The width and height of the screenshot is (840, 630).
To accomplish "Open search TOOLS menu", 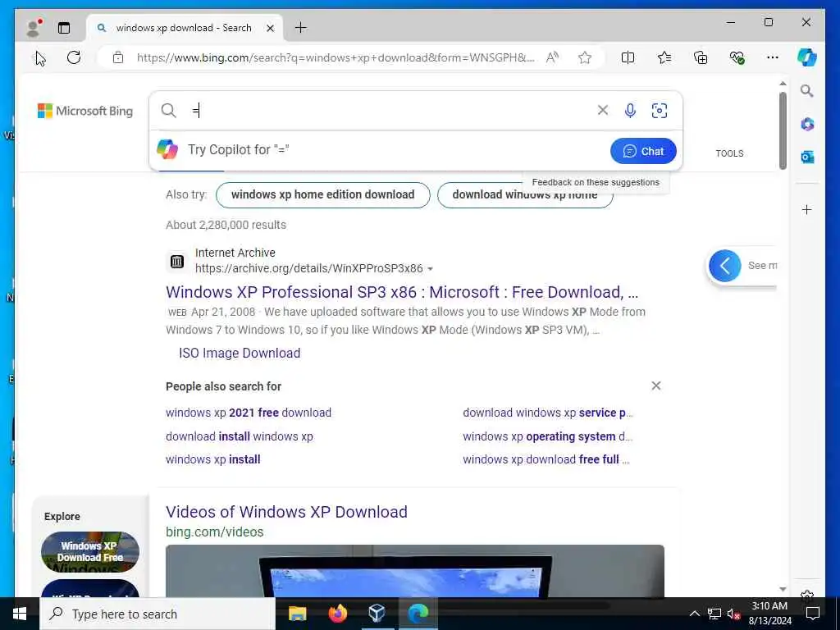I will pyautogui.click(x=729, y=153).
